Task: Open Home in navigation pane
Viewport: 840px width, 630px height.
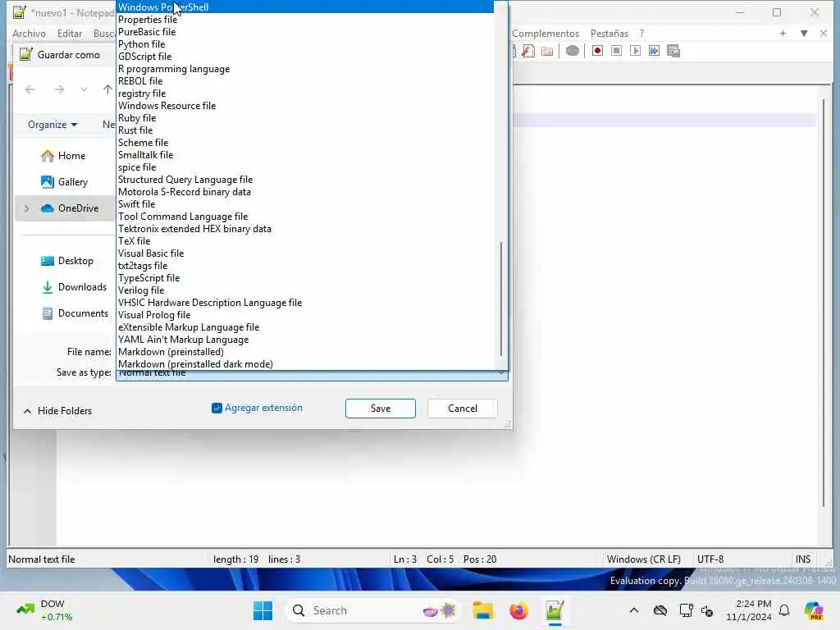Action: click(x=63, y=156)
